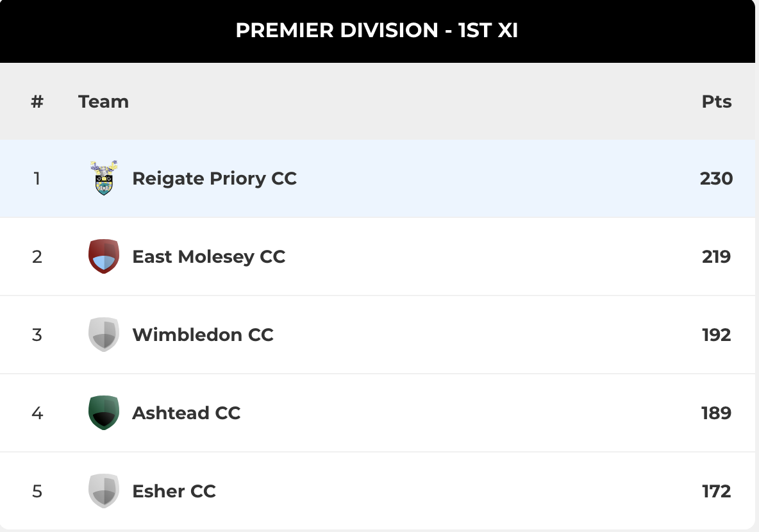Click Wimbledon's 192 points value
This screenshot has height=532, width=759.
click(x=717, y=335)
